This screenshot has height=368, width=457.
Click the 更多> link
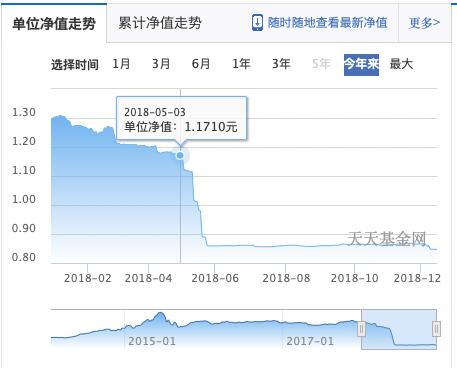tap(424, 23)
